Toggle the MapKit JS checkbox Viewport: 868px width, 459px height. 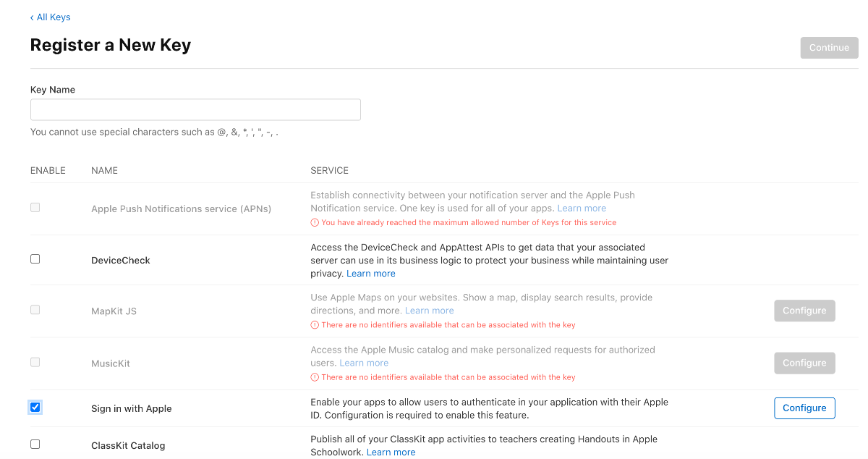[35, 310]
